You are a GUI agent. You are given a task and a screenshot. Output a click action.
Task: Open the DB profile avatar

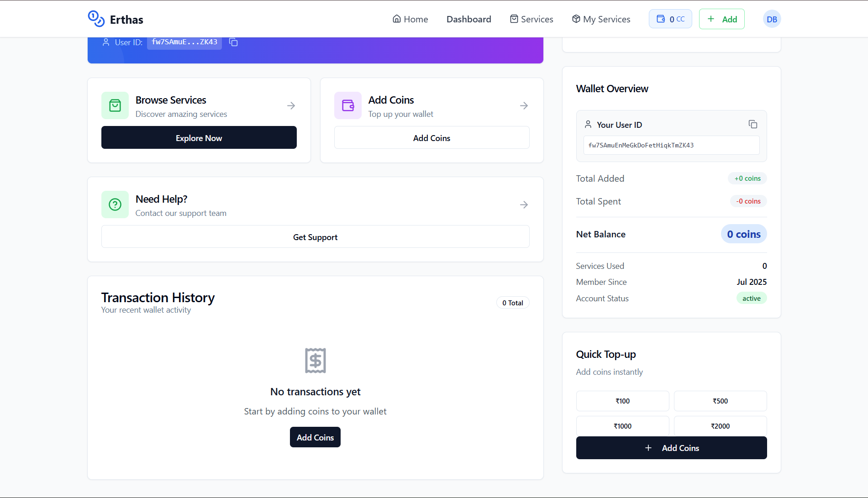coord(772,19)
